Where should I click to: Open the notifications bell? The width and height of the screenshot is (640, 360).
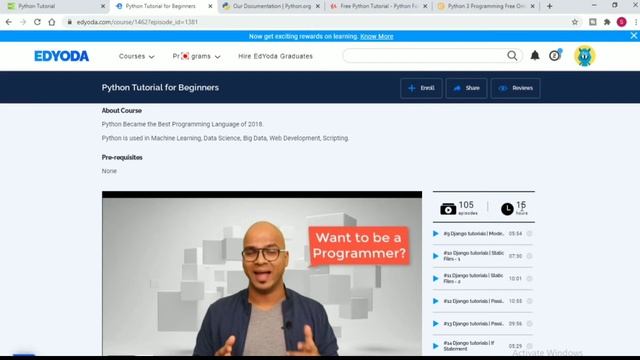535,56
